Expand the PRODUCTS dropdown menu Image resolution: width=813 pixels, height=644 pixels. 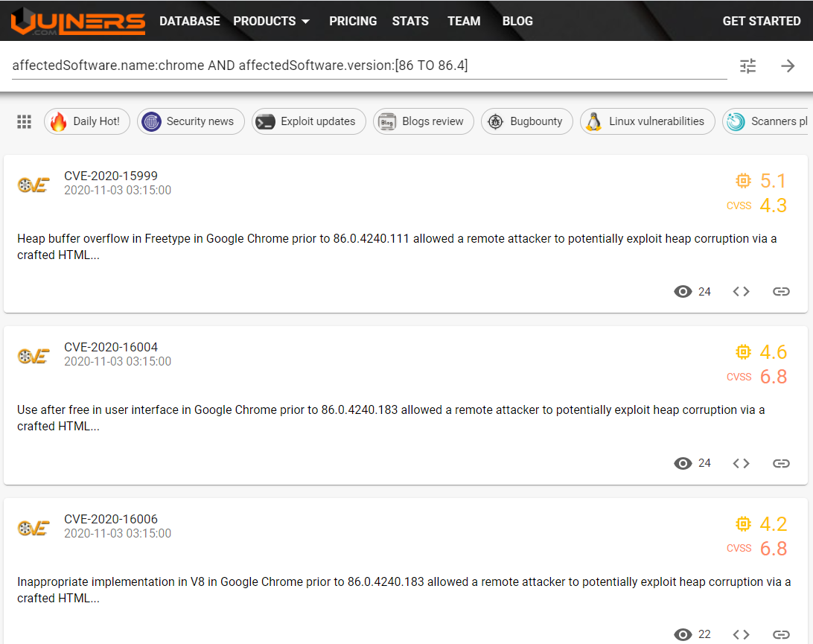point(272,21)
